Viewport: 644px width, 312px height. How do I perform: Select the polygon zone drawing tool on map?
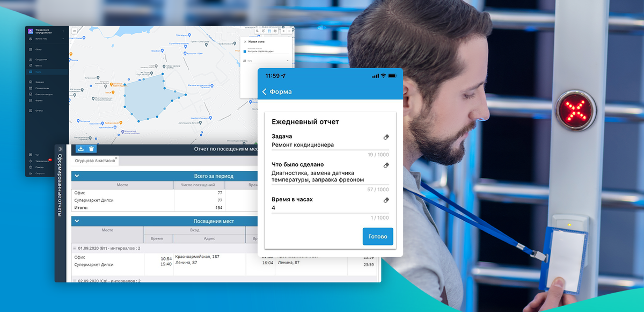pyautogui.click(x=269, y=31)
